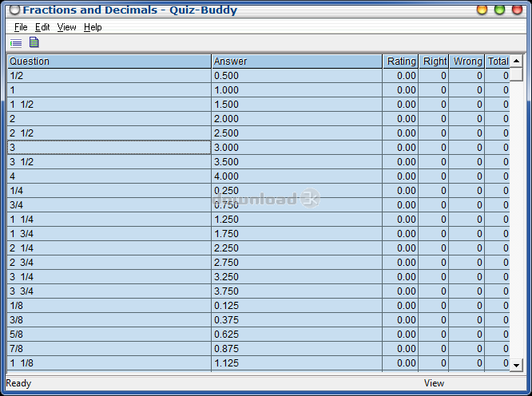Click the Total count in the 3/8 row
Viewport: 532px width, 396px height.
[x=498, y=319]
